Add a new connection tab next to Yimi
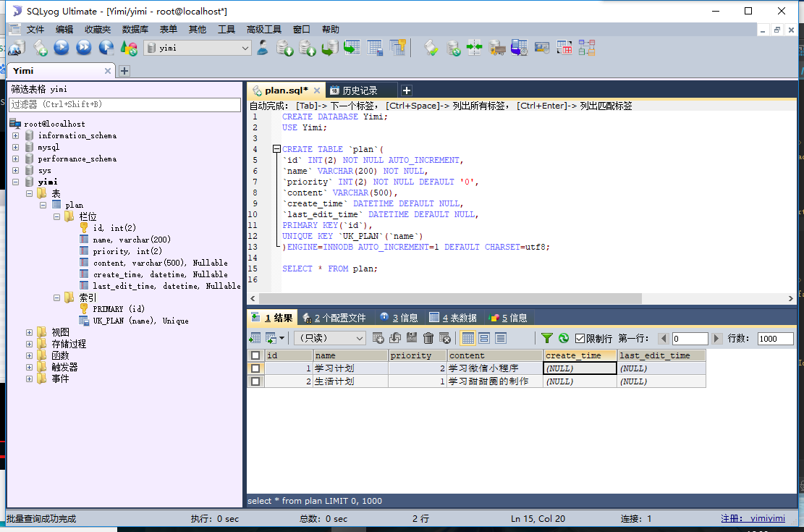This screenshot has height=532, width=804. click(124, 71)
